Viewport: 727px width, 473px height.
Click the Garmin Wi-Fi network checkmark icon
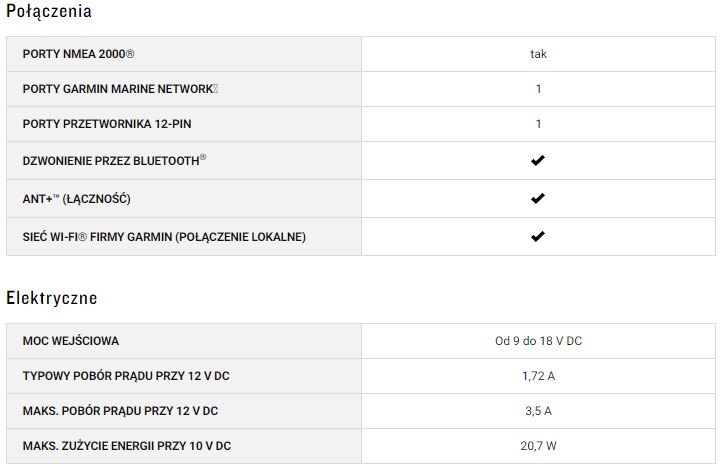tap(538, 237)
